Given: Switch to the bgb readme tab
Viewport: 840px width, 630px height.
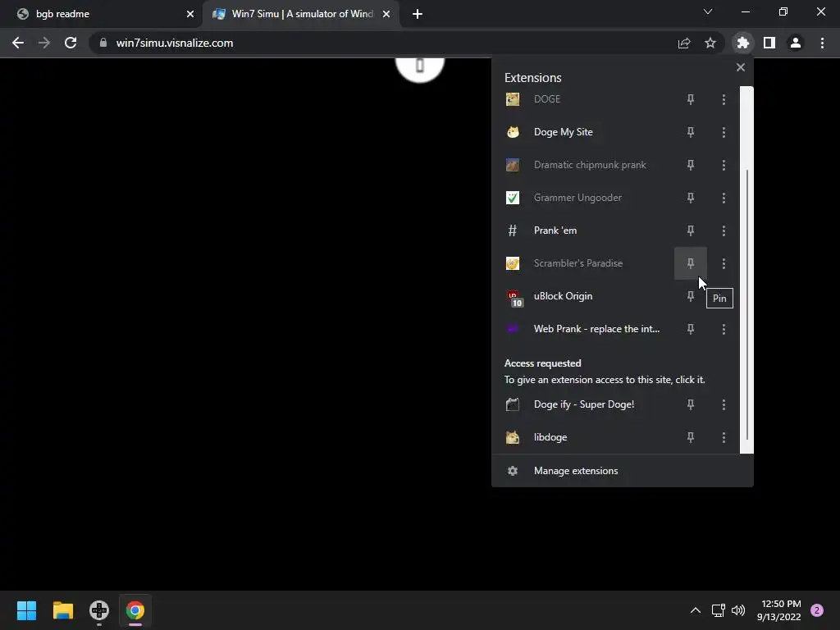Looking at the screenshot, I should point(100,14).
